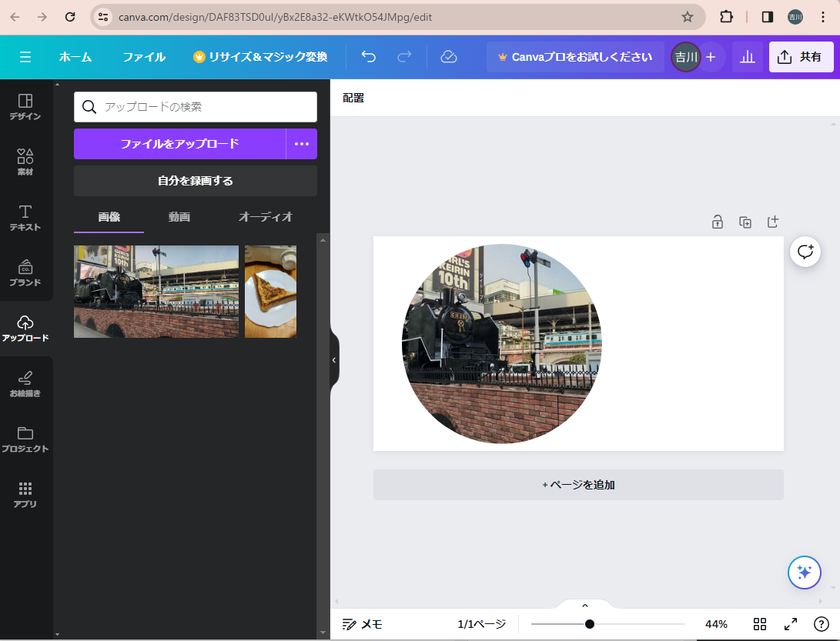Toggle the page lock icon
840x641 pixels.
tap(718, 222)
